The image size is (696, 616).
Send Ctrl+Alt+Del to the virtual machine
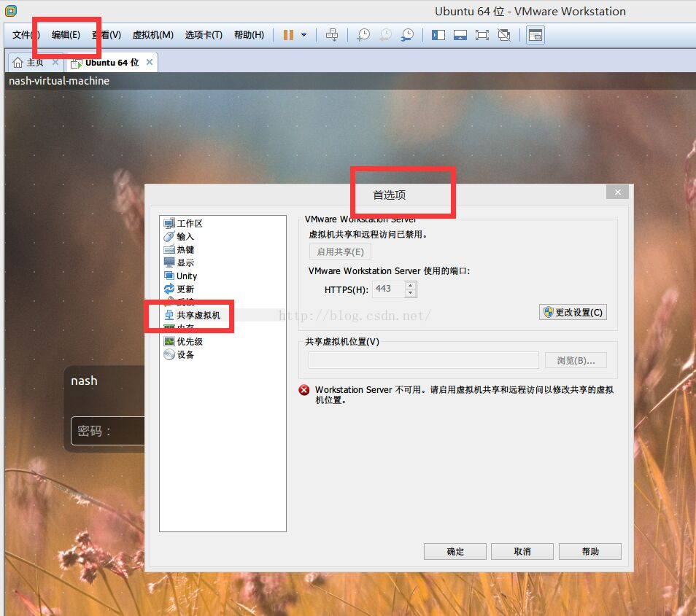coord(332,34)
